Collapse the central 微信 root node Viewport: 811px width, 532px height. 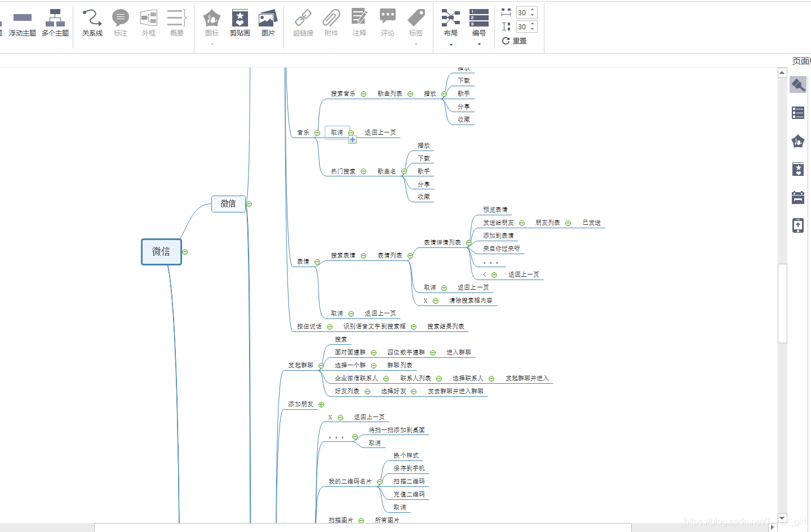point(185,252)
